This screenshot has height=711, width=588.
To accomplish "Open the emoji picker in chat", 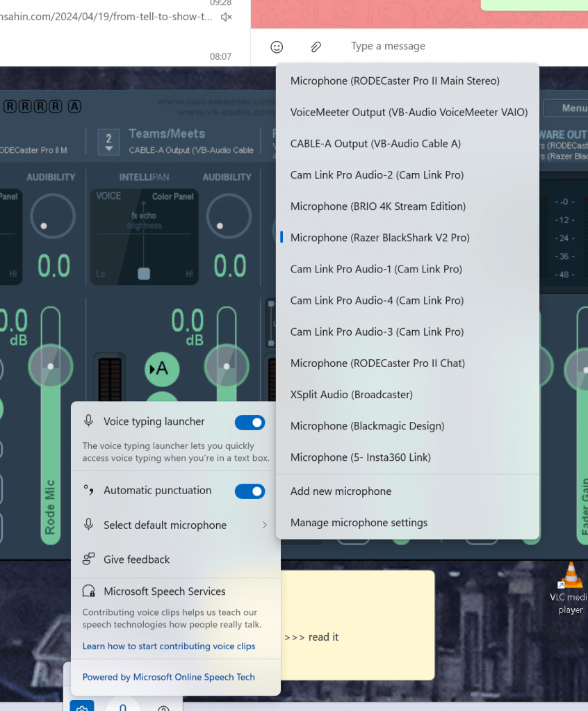I will (x=277, y=47).
